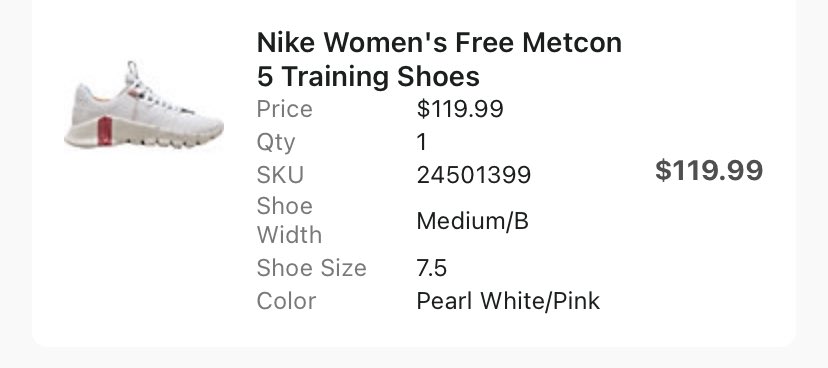The image size is (828, 368).
Task: Select the quantity value 1
Action: click(x=421, y=143)
